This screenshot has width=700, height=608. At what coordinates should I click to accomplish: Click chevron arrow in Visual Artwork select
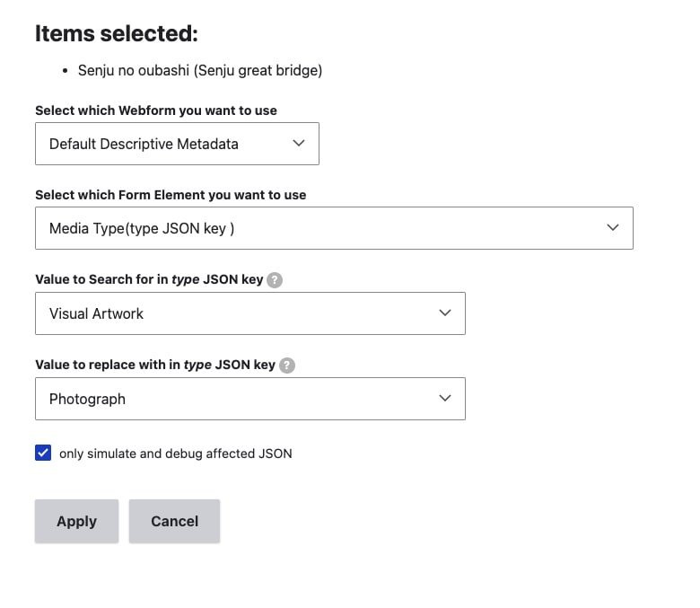445,313
